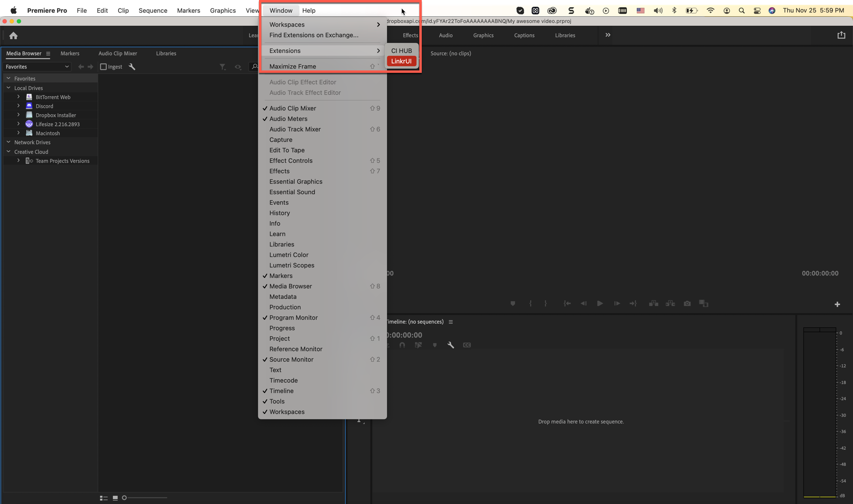The height and width of the screenshot is (504, 853).
Task: Click the Media Browser wrench settings icon
Action: [x=132, y=67]
